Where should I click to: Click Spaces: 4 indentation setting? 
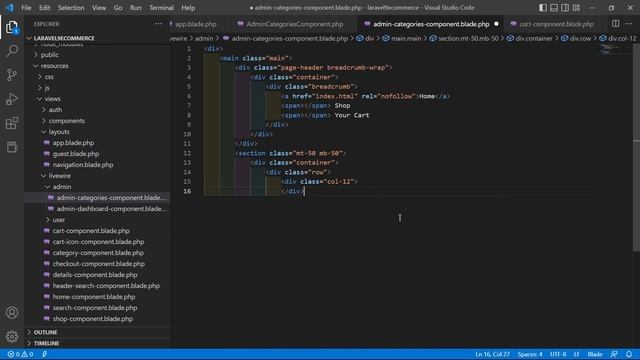pos(530,354)
